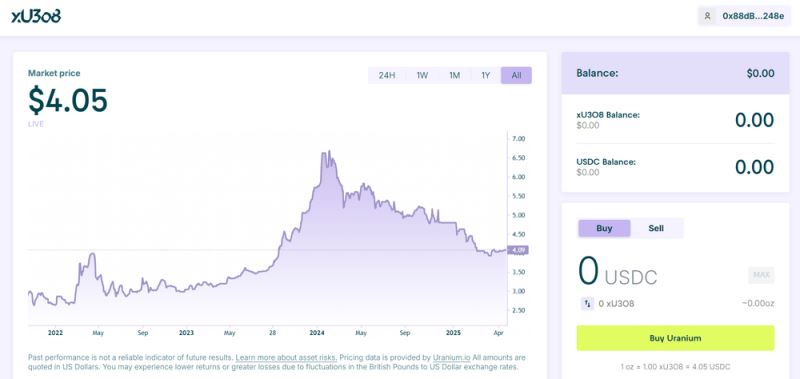
Task: Click the USDC Balance row
Action: pos(675,167)
